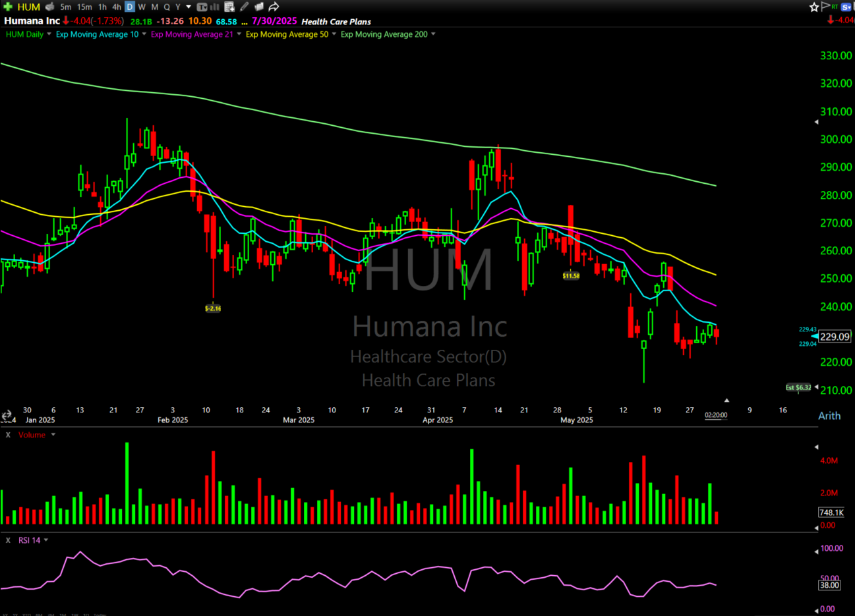Switch to the 4h timeframe
Screen dimensions: 855x616
(x=117, y=7)
